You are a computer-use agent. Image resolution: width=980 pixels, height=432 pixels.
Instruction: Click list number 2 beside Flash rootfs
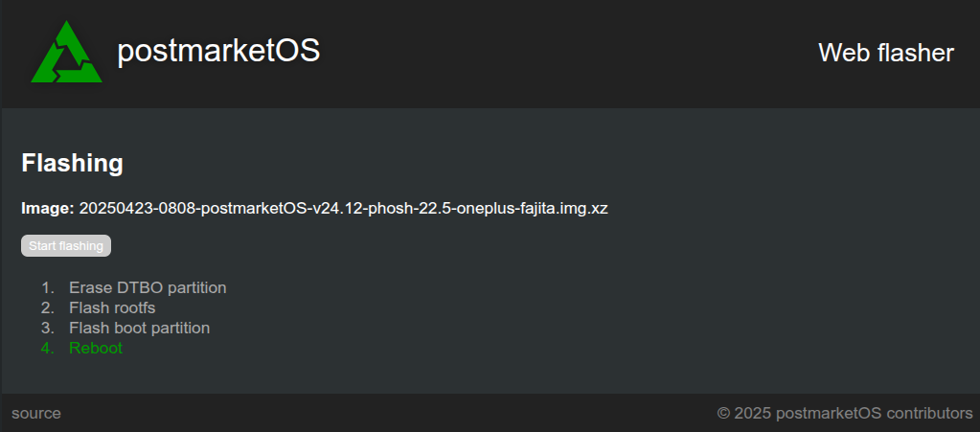48,307
